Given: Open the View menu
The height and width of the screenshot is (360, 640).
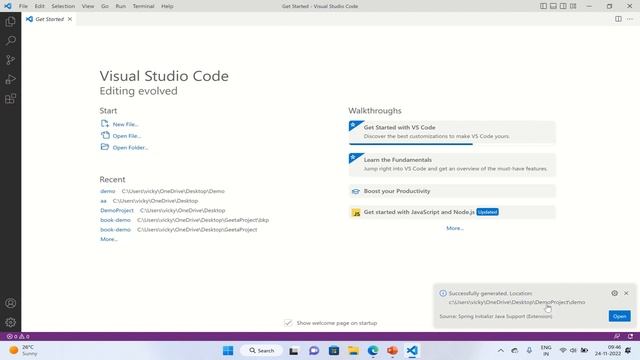Looking at the screenshot, I should point(88,6).
